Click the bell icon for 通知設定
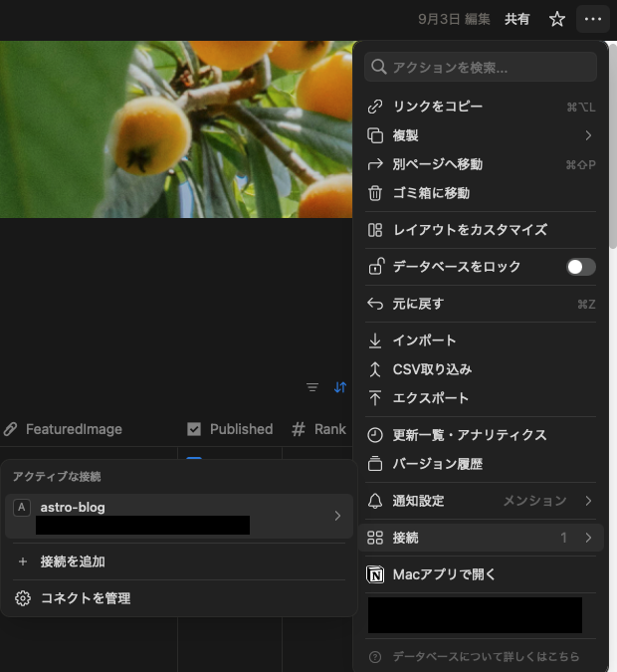Screen dimensions: 617x672 pyautogui.click(x=375, y=501)
